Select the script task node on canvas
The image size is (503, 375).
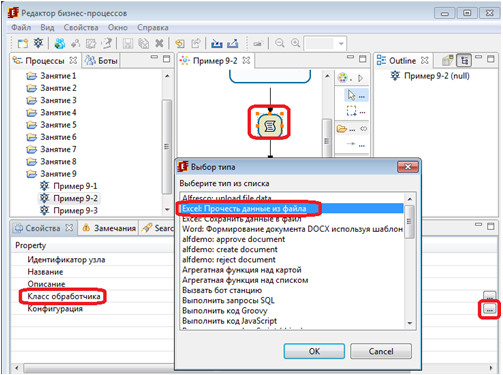(x=270, y=126)
